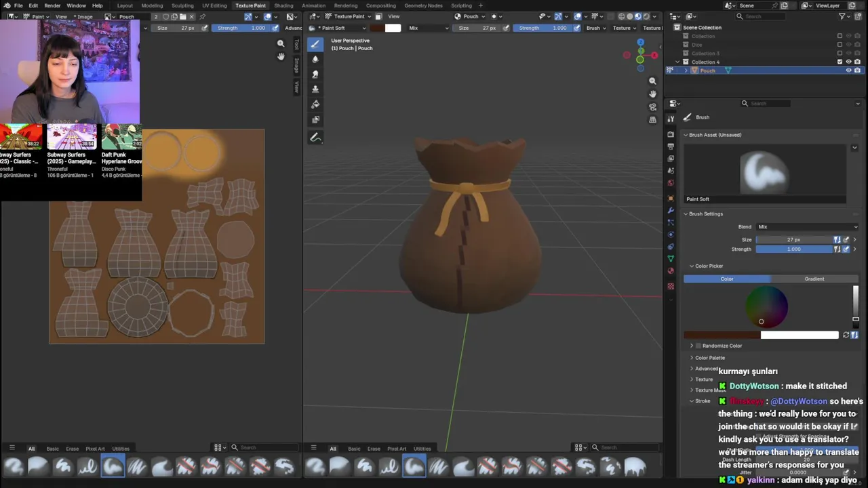
Task: Select the Smear tool
Action: click(x=315, y=75)
